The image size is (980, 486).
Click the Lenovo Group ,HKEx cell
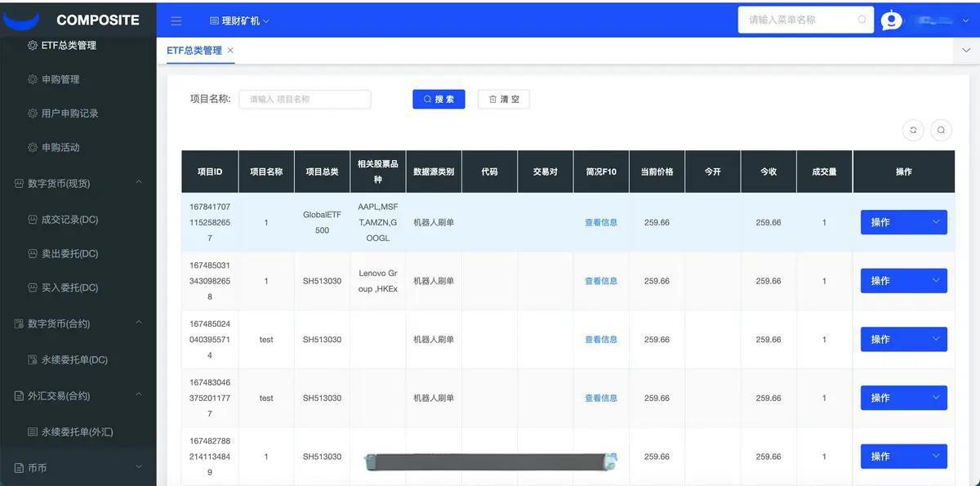(x=378, y=281)
